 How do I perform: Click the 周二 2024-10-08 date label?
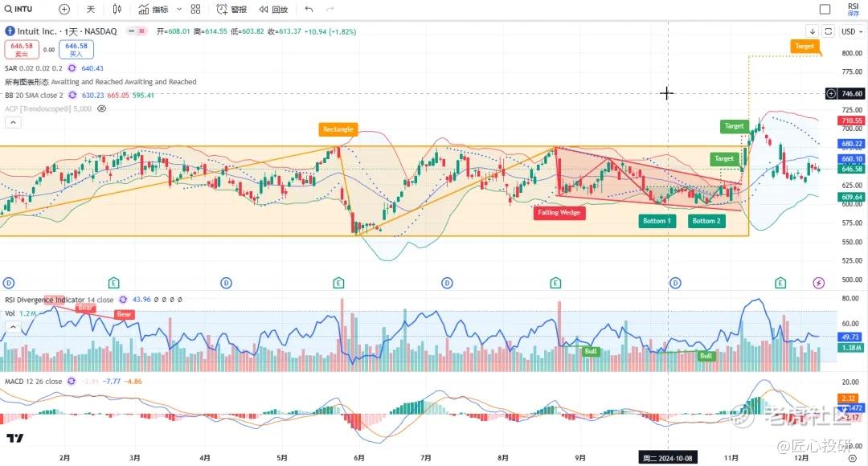tap(668, 458)
